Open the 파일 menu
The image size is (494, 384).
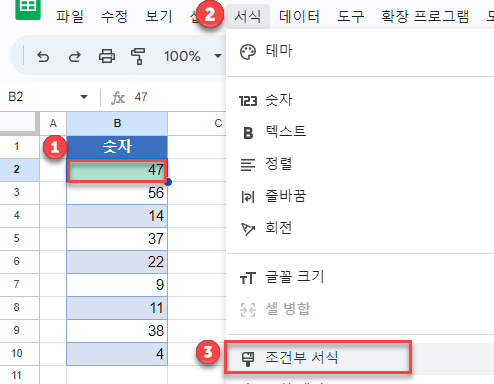pos(70,16)
